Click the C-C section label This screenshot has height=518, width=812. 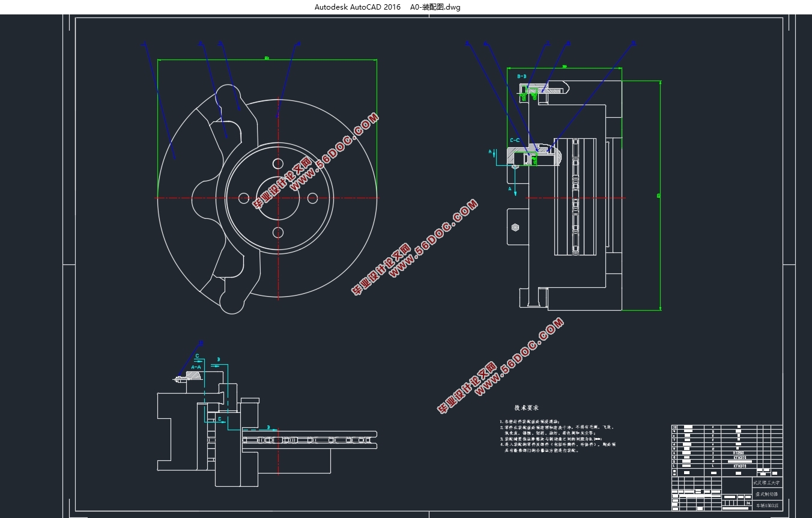pyautogui.click(x=515, y=140)
